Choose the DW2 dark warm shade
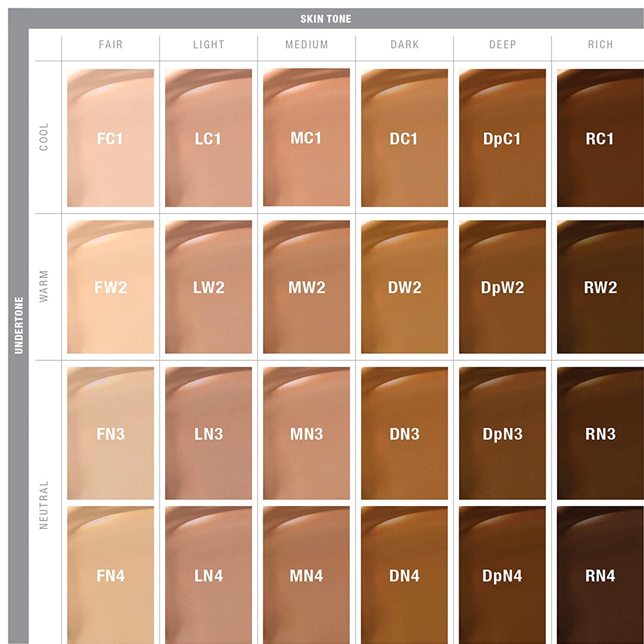 tap(404, 287)
